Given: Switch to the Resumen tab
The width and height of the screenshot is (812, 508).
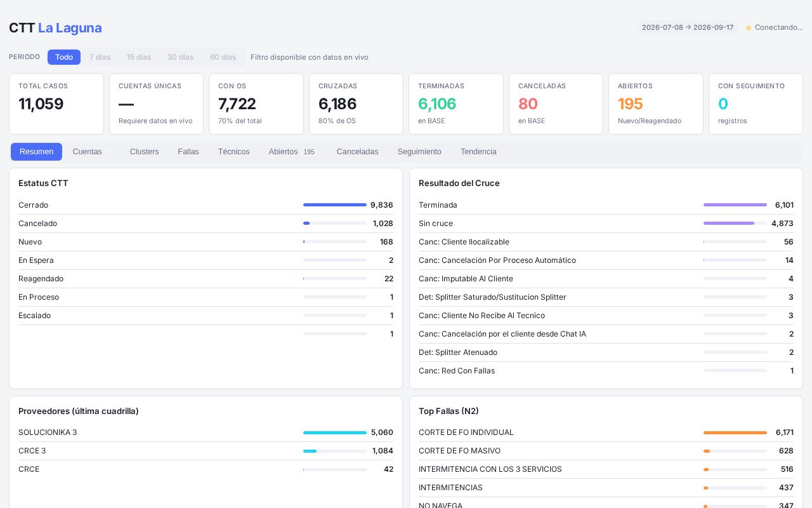Looking at the screenshot, I should click(36, 152).
